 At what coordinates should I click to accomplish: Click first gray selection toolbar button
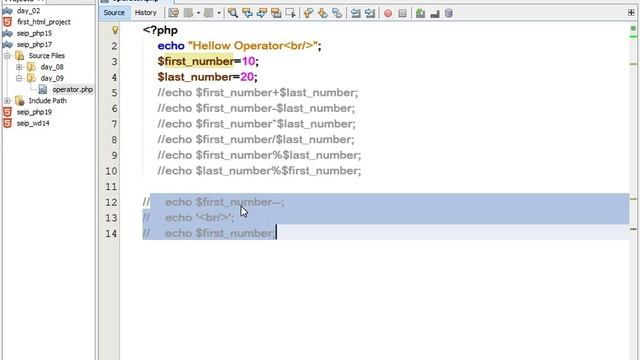[188, 13]
